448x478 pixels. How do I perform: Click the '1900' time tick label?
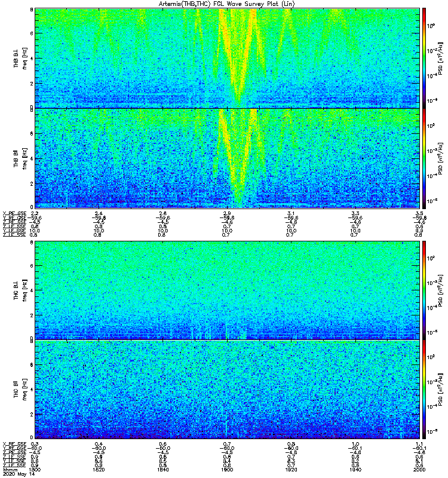[227, 470]
